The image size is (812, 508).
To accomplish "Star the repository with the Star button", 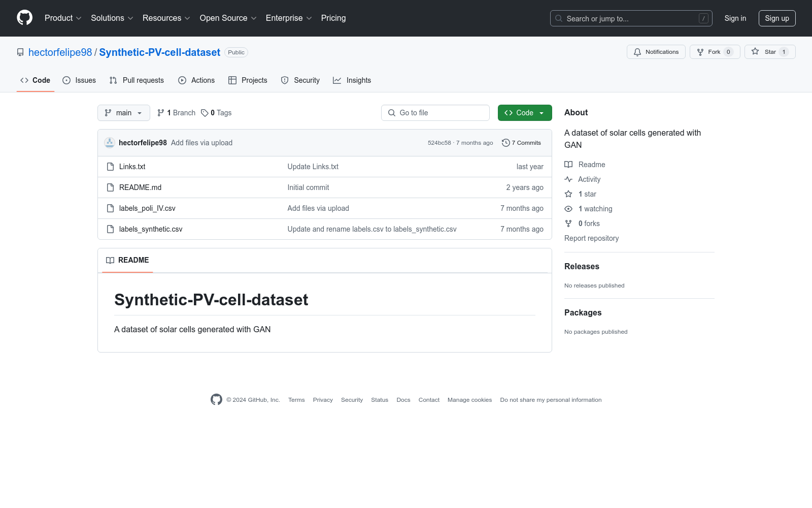I will click(x=770, y=52).
